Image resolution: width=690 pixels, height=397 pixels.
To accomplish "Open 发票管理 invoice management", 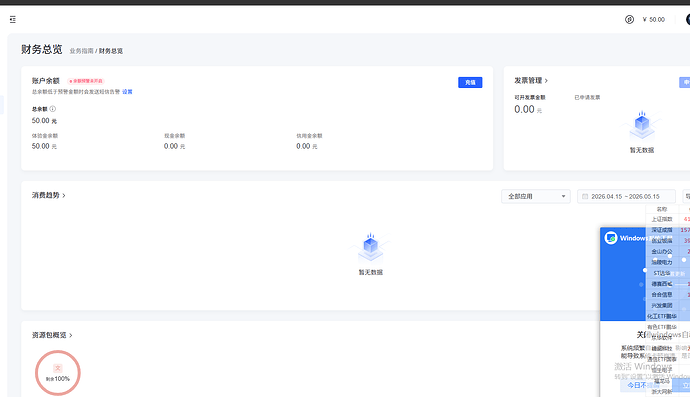I will click(x=531, y=81).
